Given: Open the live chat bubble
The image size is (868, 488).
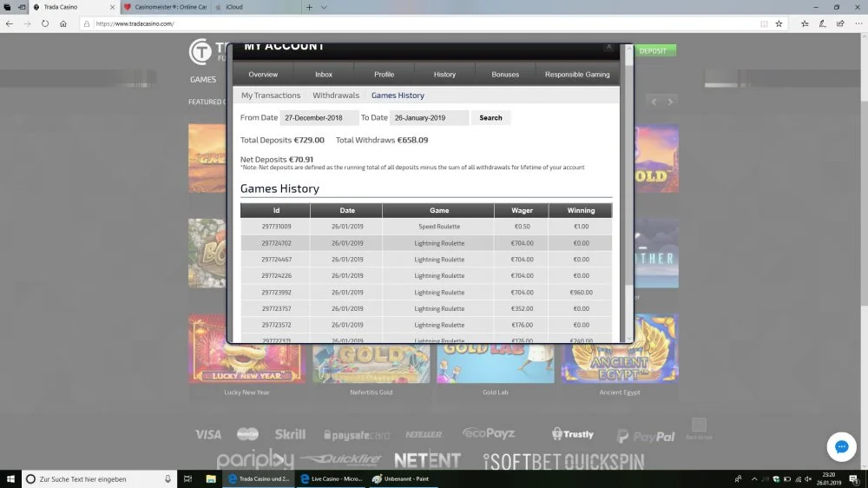Looking at the screenshot, I should point(841,446).
